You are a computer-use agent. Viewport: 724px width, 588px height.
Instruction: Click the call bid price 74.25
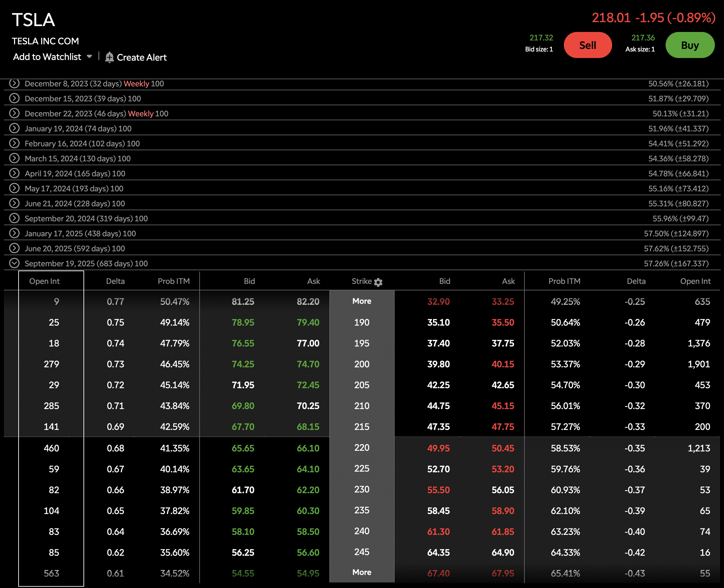(x=243, y=364)
